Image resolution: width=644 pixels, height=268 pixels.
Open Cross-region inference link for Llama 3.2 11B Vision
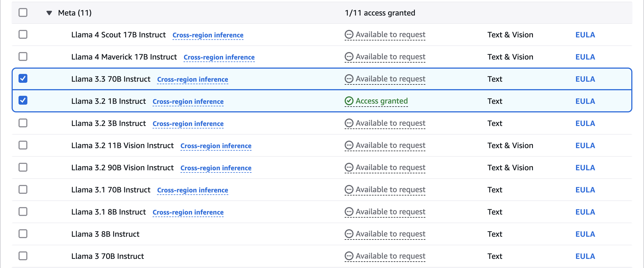pos(216,146)
